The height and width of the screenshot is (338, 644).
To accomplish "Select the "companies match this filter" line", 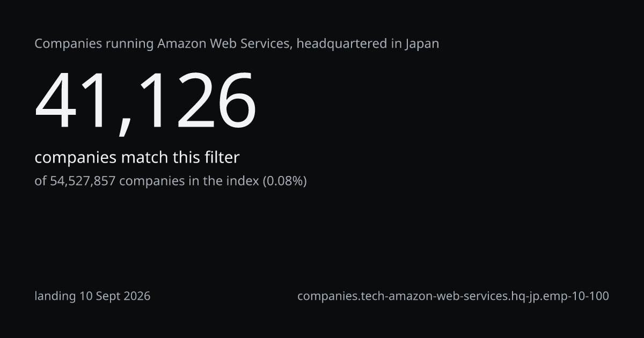I will 137,158.
